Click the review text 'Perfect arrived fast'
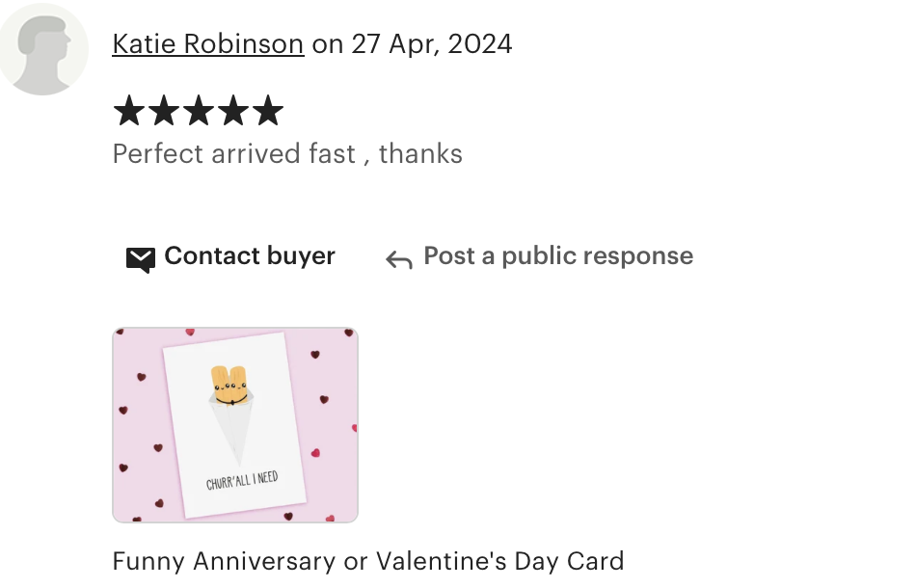 (x=233, y=154)
